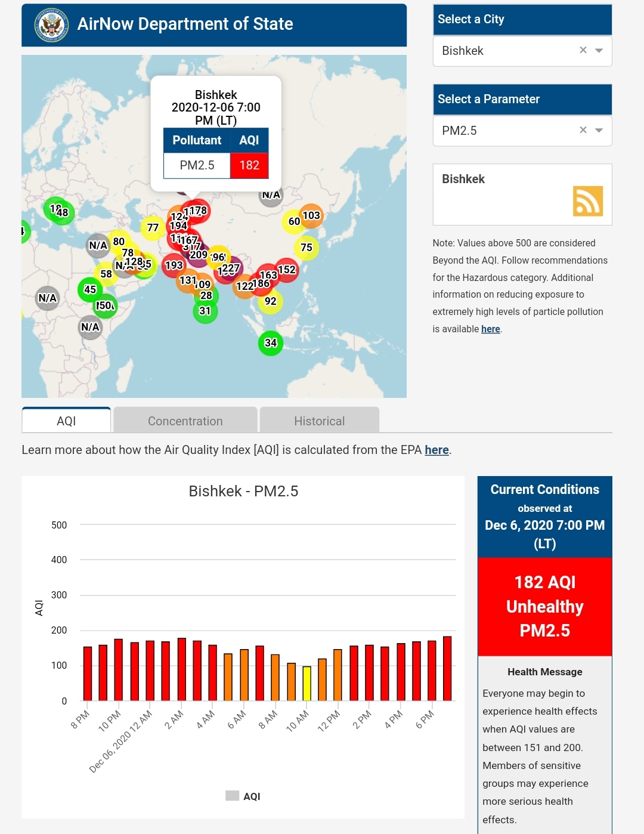Select the green 45 AQI map marker
The image size is (644, 834).
pyautogui.click(x=89, y=289)
